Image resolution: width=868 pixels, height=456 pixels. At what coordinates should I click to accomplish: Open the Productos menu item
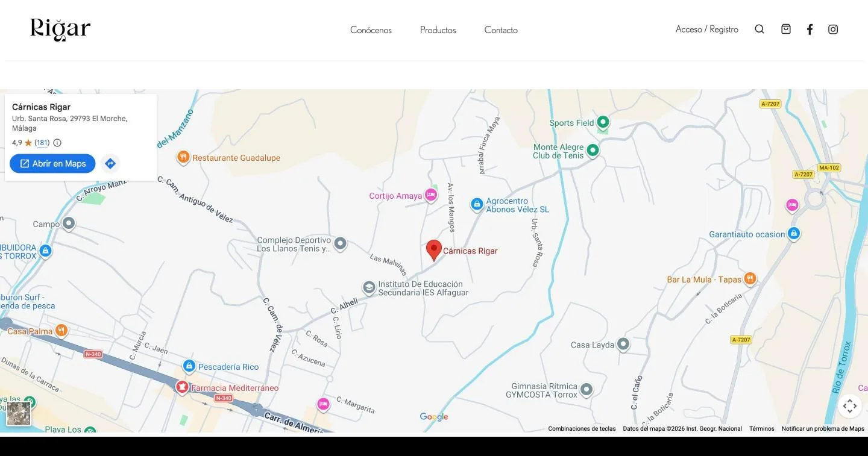tap(438, 30)
